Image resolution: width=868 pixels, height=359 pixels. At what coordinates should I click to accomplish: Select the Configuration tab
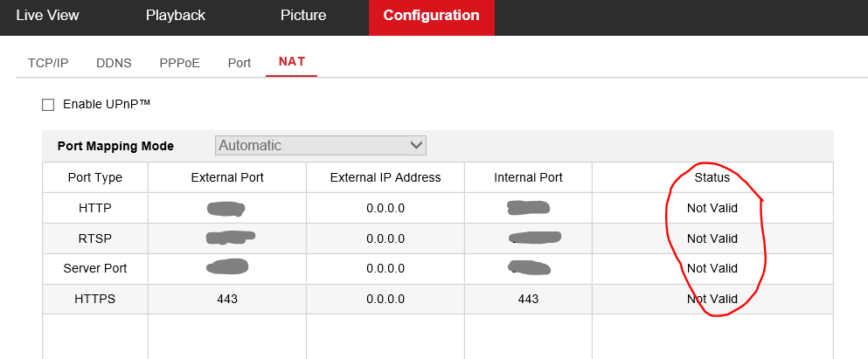(x=431, y=16)
